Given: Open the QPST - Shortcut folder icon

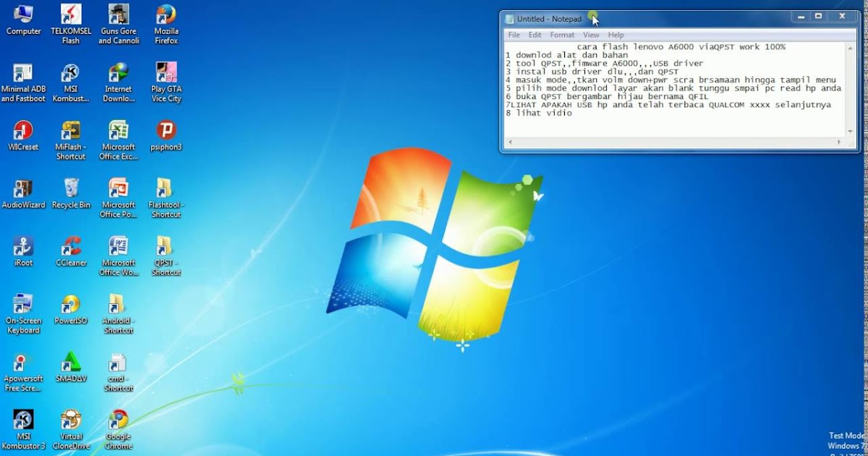Looking at the screenshot, I should 166,256.
